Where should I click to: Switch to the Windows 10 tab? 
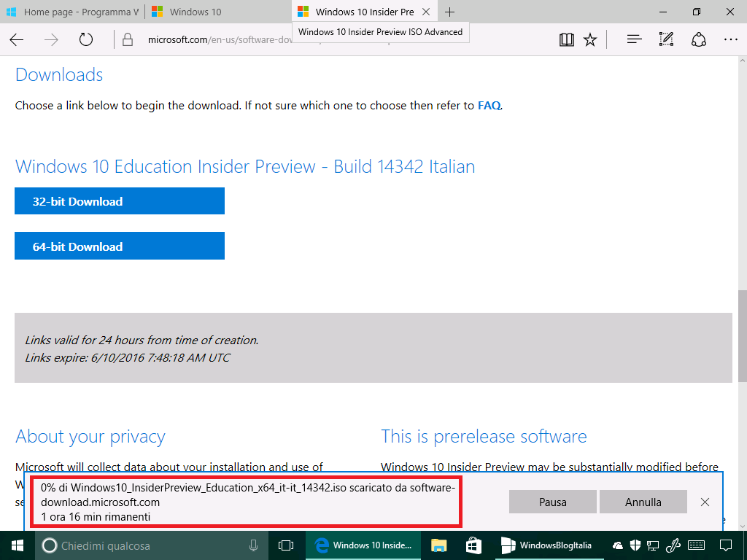click(x=217, y=12)
